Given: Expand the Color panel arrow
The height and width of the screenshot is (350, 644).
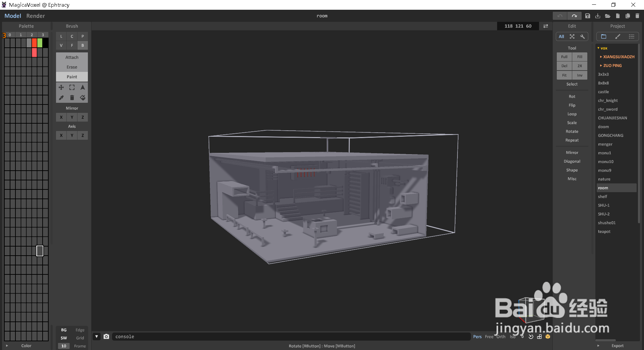Looking at the screenshot, I should coord(7,346).
